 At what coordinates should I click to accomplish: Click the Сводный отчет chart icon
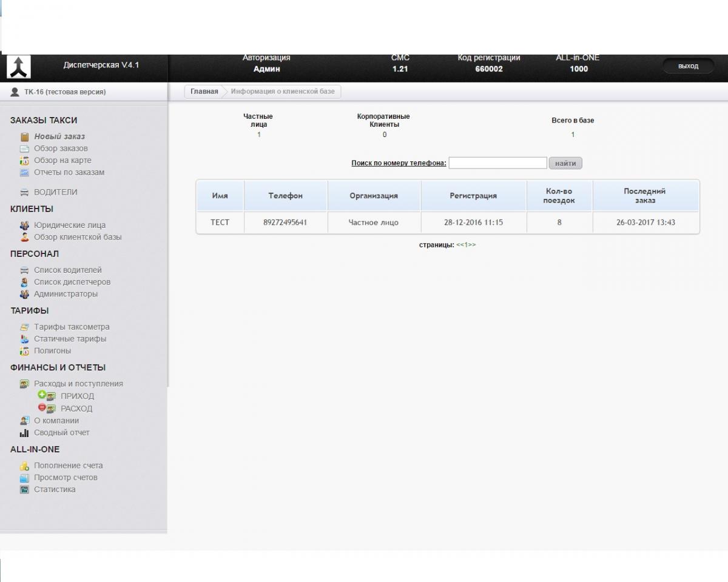(24, 433)
